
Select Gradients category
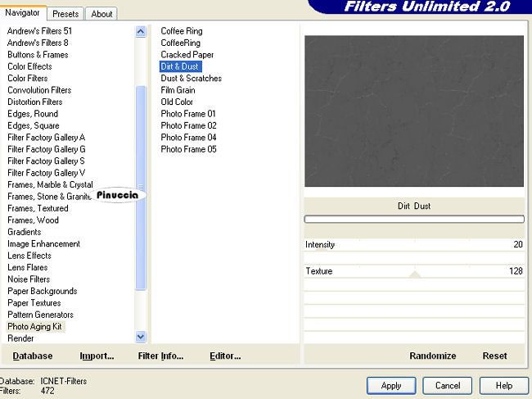pos(24,232)
